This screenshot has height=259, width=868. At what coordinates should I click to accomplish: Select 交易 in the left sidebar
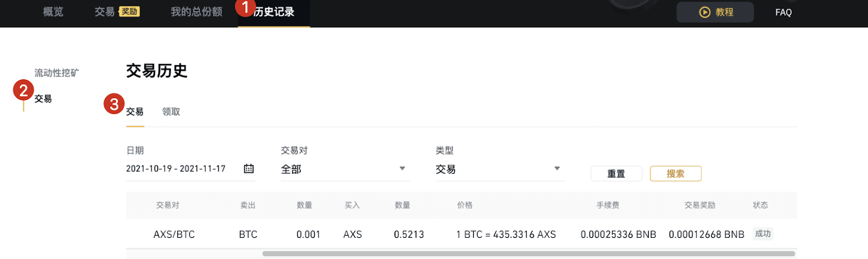[x=43, y=98]
